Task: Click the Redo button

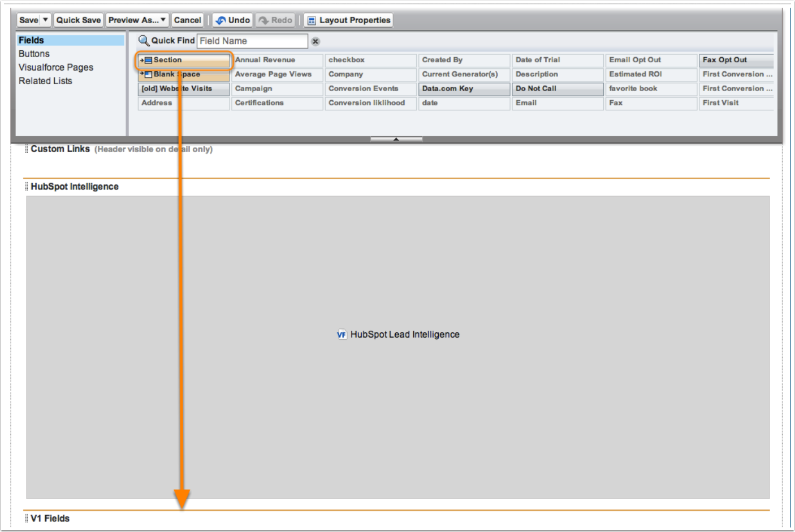Action: click(x=275, y=20)
